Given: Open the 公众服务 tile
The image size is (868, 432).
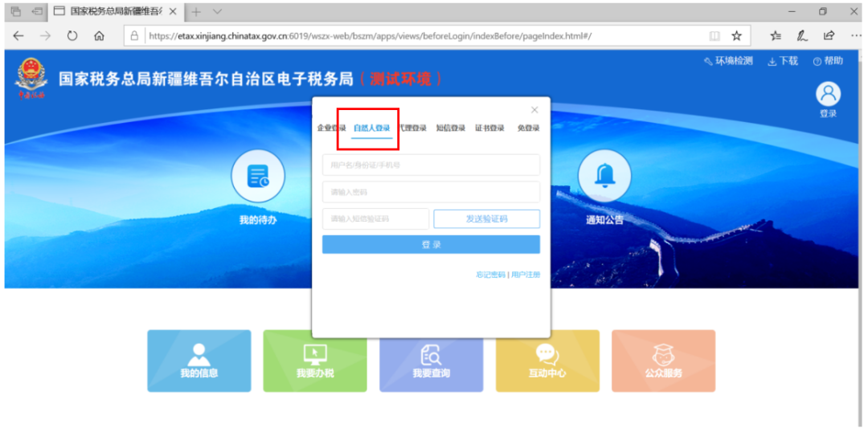Looking at the screenshot, I should [664, 361].
